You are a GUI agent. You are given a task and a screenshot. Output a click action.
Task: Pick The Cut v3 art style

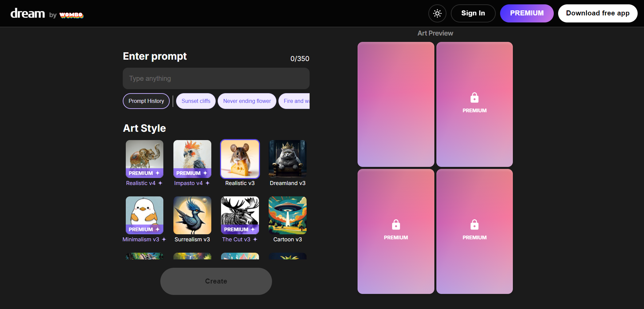click(239, 215)
